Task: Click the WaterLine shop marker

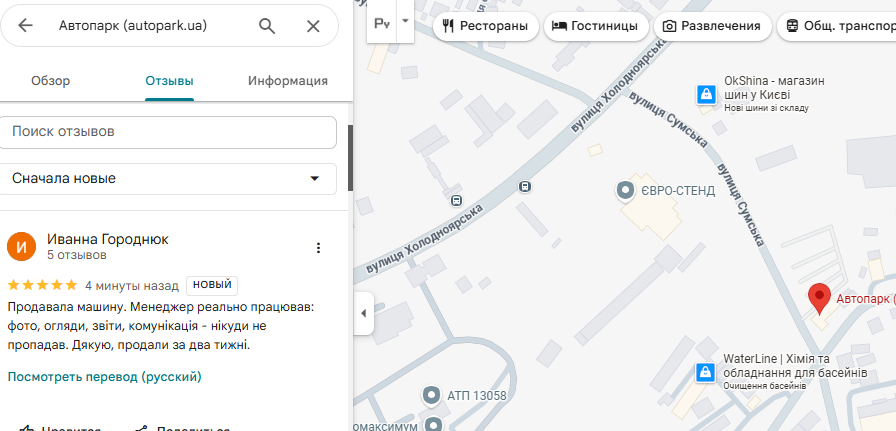Action: tap(706, 372)
